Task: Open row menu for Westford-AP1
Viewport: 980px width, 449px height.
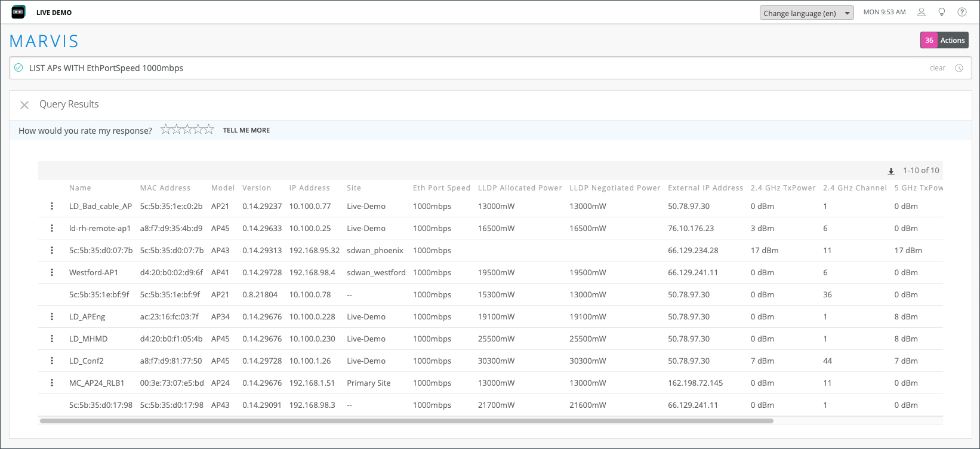Action: (52, 272)
